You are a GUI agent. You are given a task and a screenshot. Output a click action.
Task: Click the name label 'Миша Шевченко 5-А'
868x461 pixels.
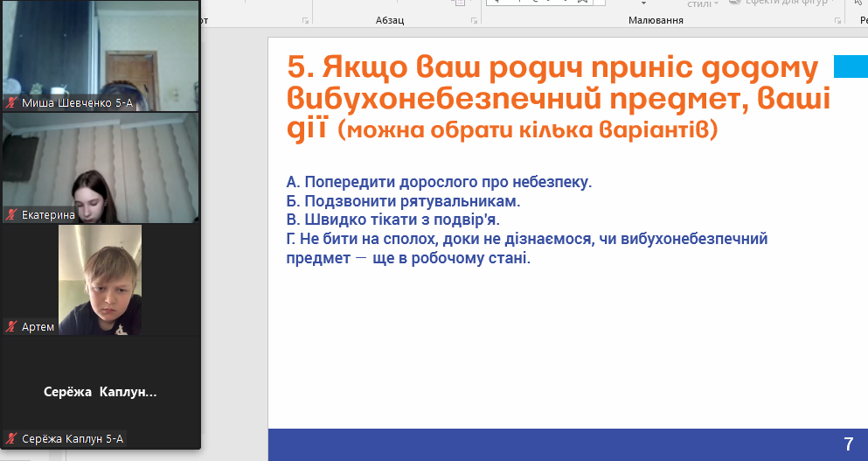click(x=78, y=103)
